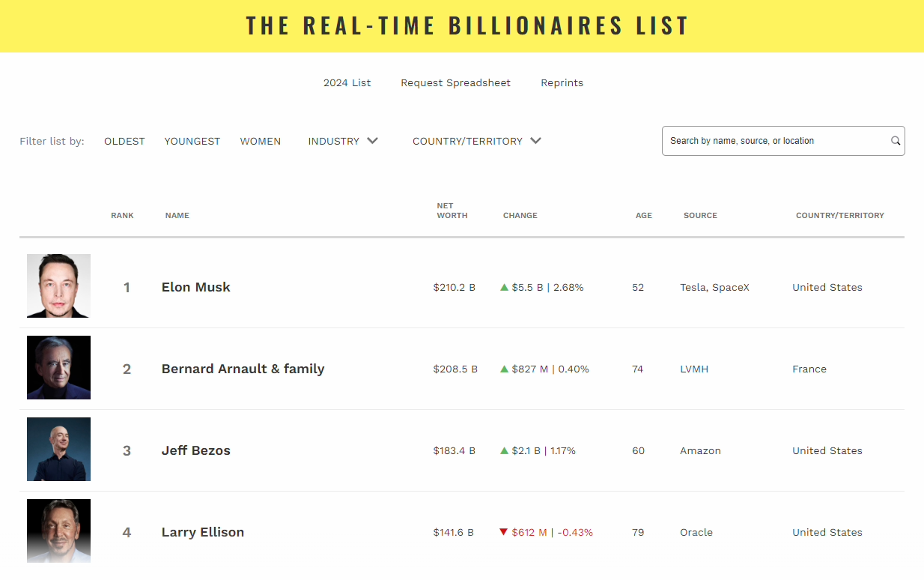This screenshot has height=580, width=924.
Task: Open the Request Spreadsheet link
Action: click(x=456, y=82)
